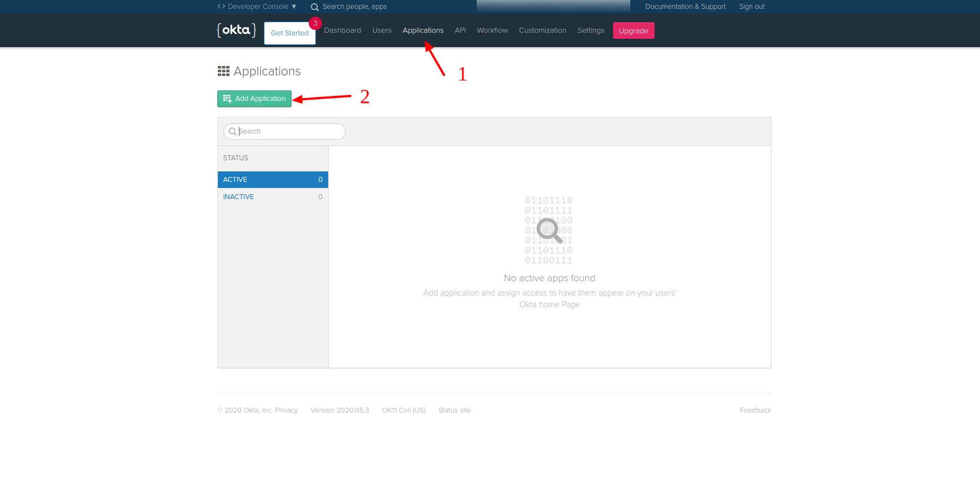Screen dimensions: 980x477
Task: Select the Workflow menu item
Action: 492,31
